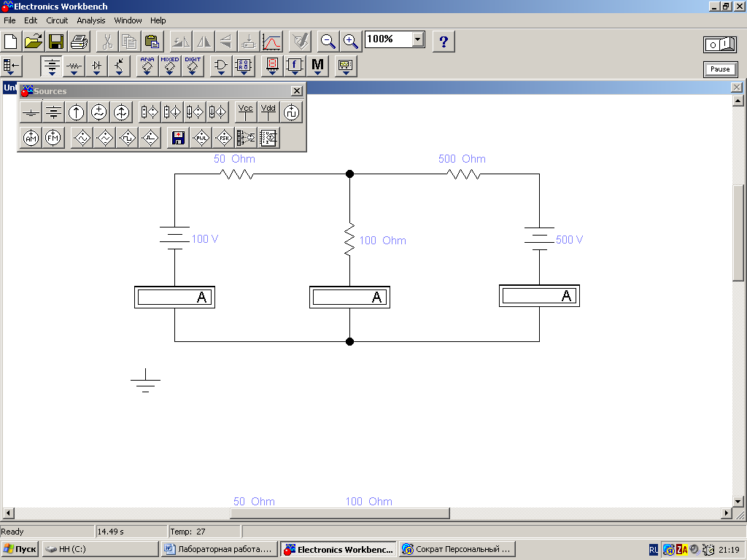Zoom in with the plus magnifier

[351, 42]
